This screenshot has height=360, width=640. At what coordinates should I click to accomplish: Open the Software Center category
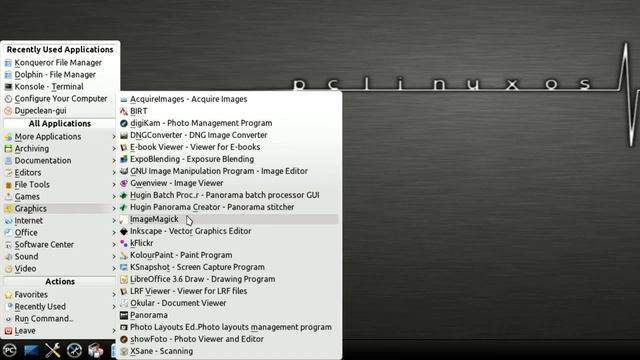(x=60, y=244)
